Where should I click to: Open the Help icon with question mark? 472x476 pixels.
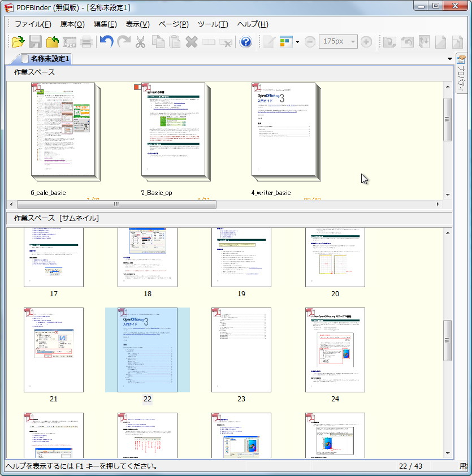(x=245, y=42)
